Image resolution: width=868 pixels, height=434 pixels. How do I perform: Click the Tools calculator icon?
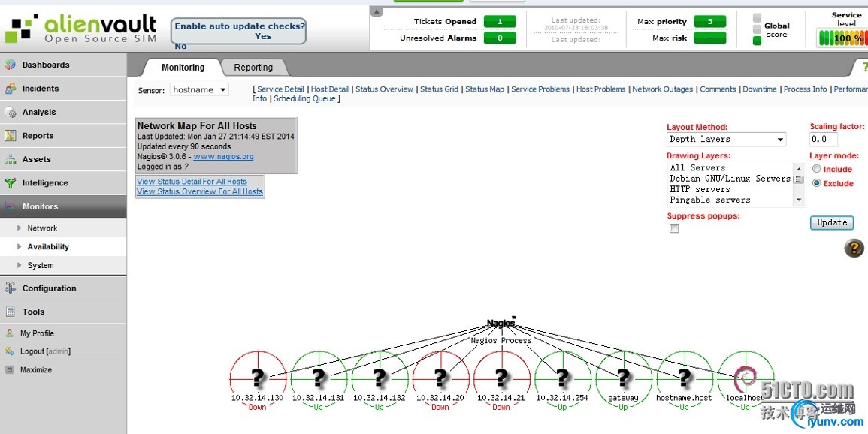coord(10,312)
